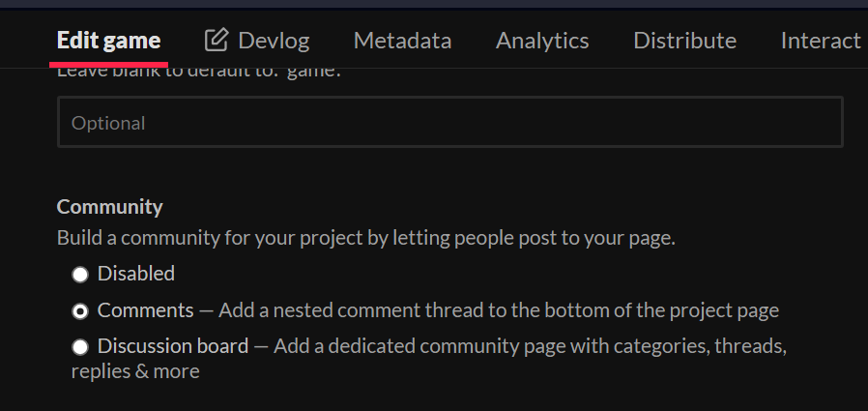Click the "Build a community" description line

tap(365, 238)
